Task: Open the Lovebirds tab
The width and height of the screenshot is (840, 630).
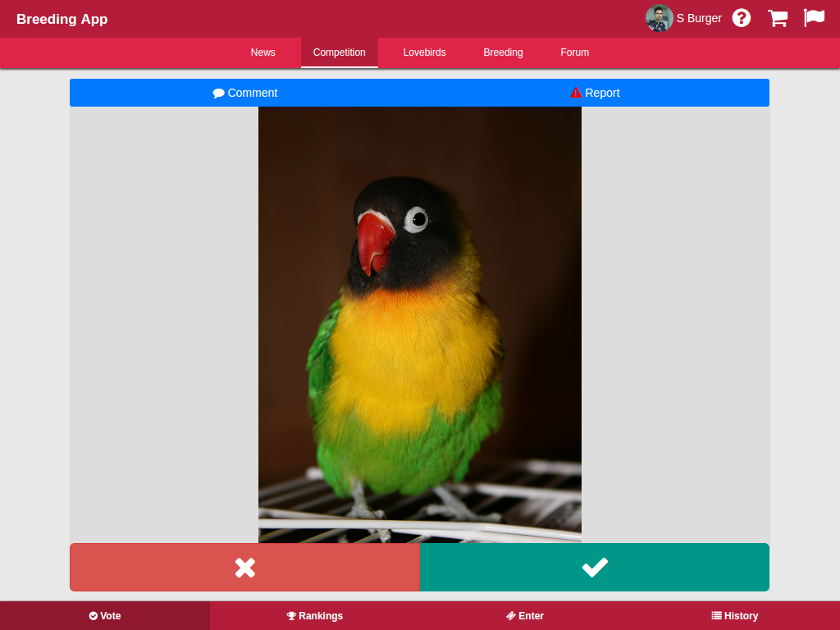Action: pyautogui.click(x=424, y=52)
